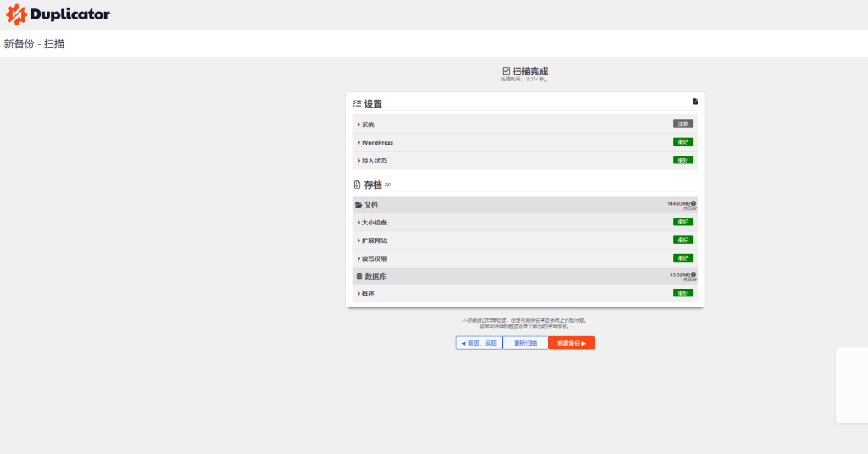Click the green badge in WordPress row
Viewport: 868px width, 454px height.
(x=683, y=142)
